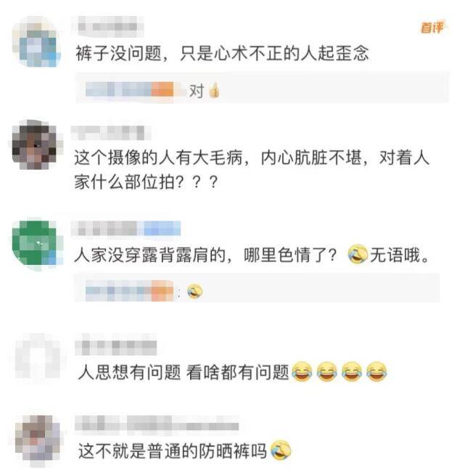The height and width of the screenshot is (476, 465).
Task: Click blurred username above 裤子没问题 comment
Action: click(x=108, y=26)
